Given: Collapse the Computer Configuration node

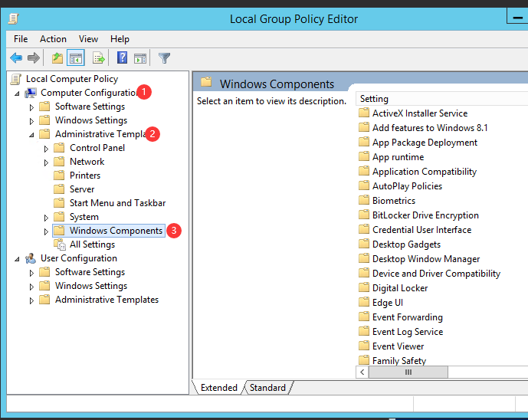Looking at the screenshot, I should (17, 93).
